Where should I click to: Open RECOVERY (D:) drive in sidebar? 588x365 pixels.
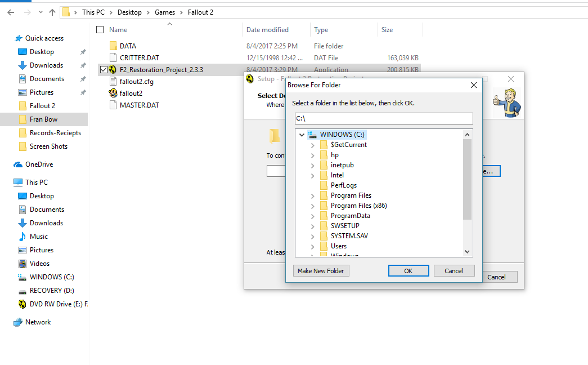(52, 291)
